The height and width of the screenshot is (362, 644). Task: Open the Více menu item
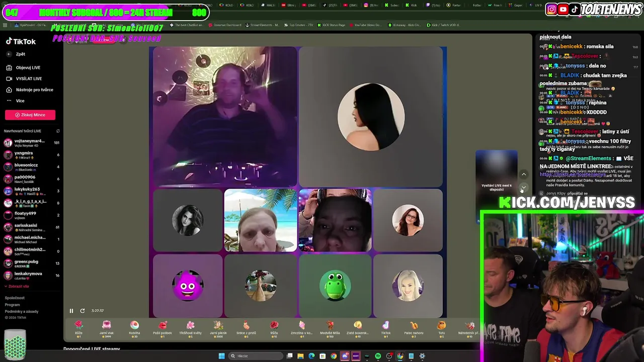(x=15, y=101)
